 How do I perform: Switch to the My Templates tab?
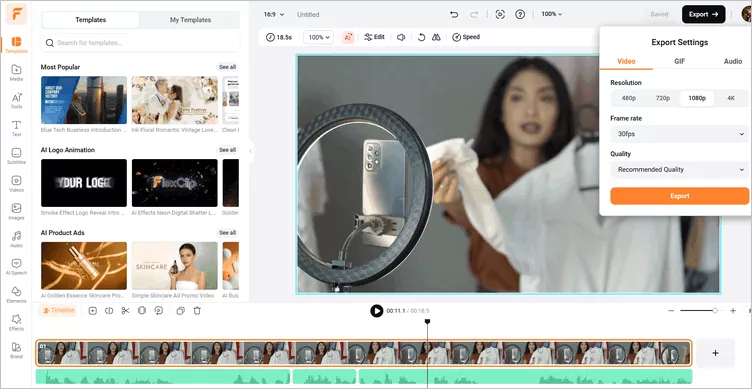click(190, 20)
